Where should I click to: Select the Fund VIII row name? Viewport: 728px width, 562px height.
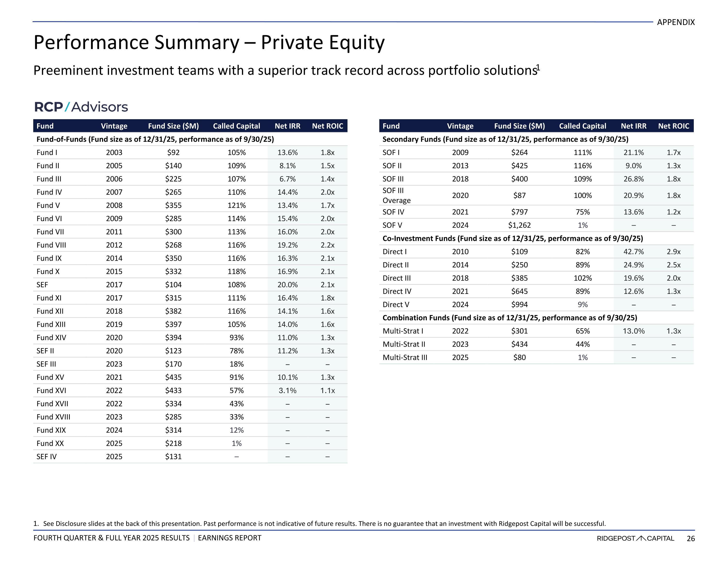(51, 245)
